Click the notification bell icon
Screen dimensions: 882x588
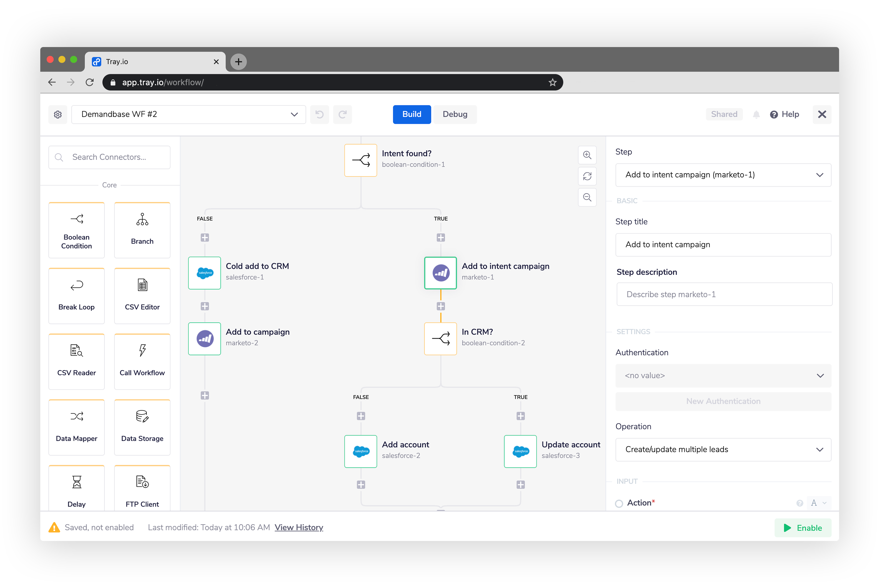[x=756, y=114]
